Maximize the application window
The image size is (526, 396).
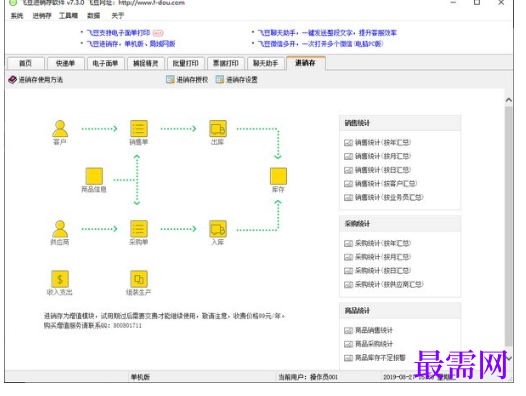pyautogui.click(x=477, y=3)
